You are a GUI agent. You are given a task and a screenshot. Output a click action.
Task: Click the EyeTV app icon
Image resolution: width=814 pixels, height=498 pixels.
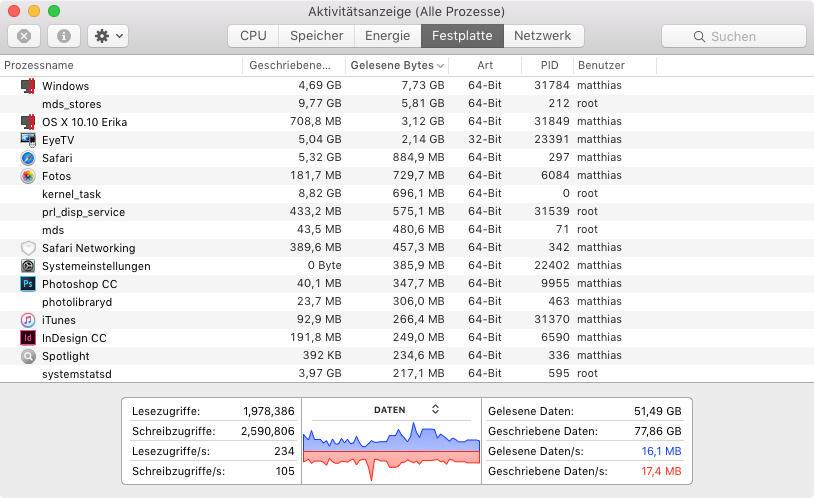[x=28, y=140]
